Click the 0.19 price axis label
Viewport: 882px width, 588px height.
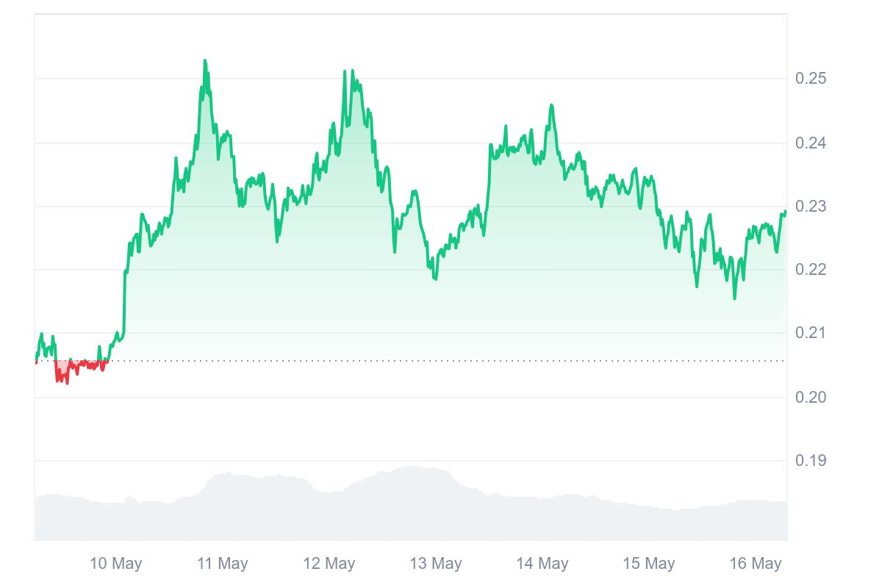[x=811, y=461]
